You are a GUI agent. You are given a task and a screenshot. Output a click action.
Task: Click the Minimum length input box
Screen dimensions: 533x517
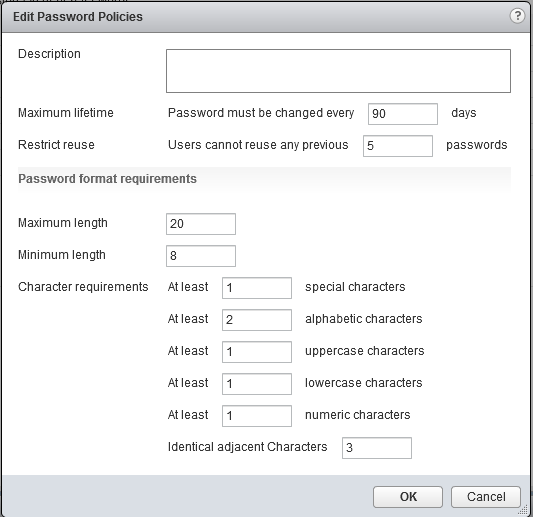(201, 256)
